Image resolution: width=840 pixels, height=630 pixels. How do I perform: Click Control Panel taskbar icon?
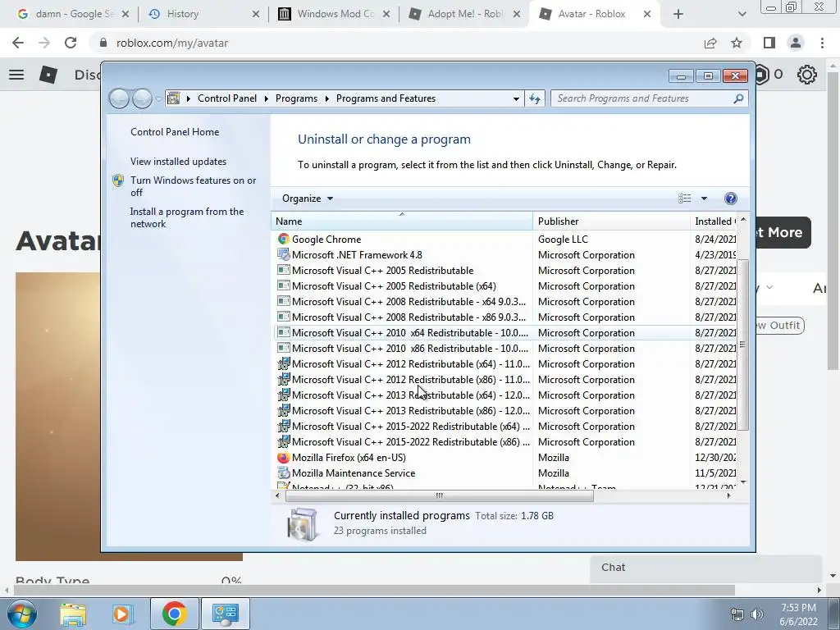tap(226, 614)
